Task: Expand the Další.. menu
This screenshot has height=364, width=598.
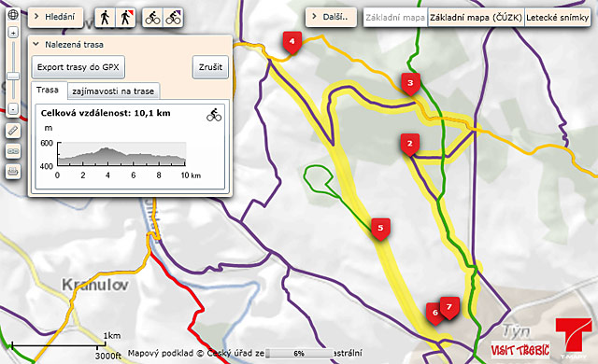Action: tap(331, 17)
